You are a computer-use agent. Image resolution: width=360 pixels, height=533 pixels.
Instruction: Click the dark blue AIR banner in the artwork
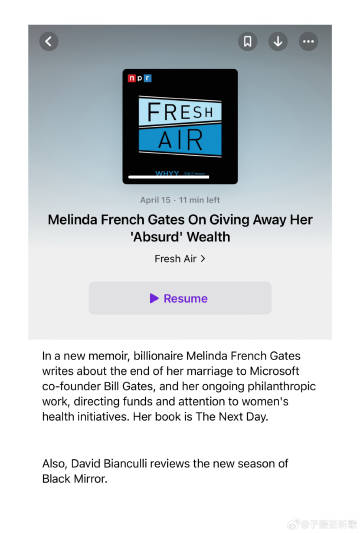[x=180, y=140]
